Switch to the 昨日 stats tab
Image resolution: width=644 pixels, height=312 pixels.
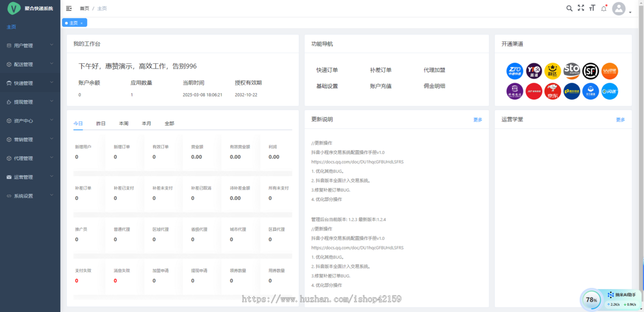(x=101, y=124)
